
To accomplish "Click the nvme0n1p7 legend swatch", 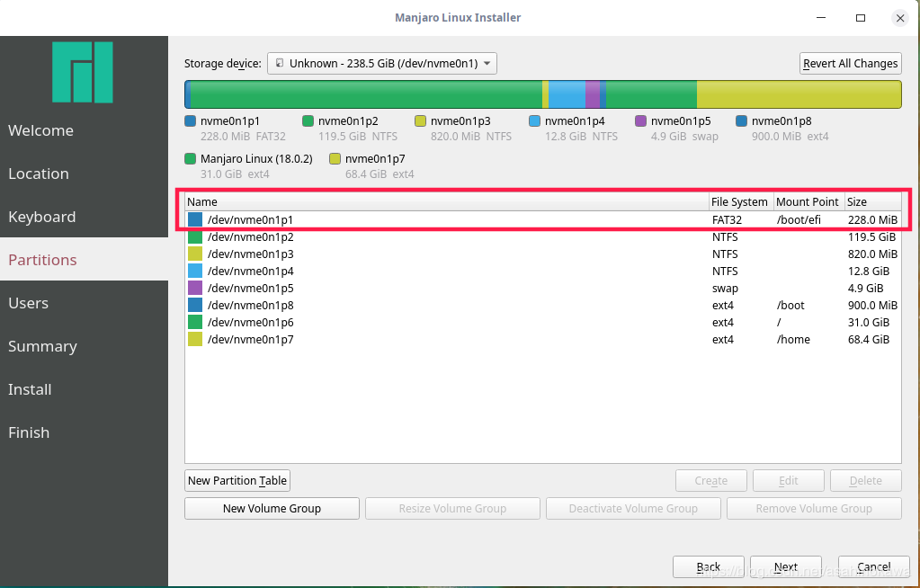I will coord(335,158).
